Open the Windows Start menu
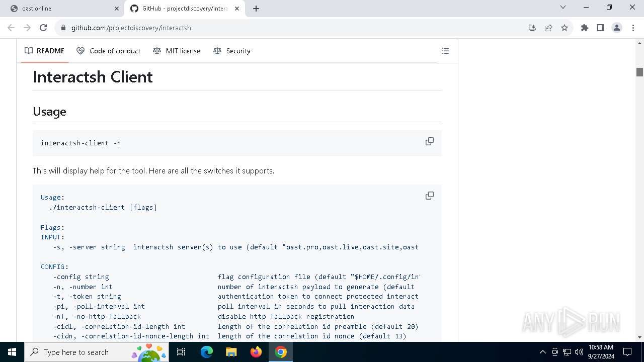 (12, 352)
